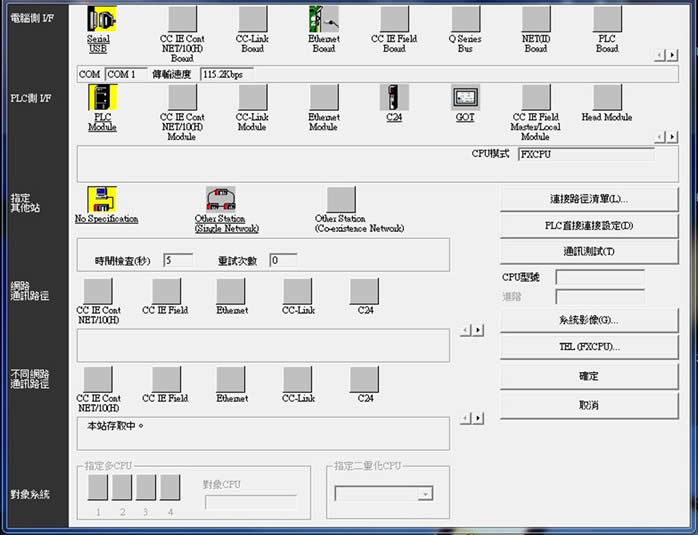This screenshot has width=698, height=535.
Task: Select the PLC Module icon
Action: click(103, 97)
